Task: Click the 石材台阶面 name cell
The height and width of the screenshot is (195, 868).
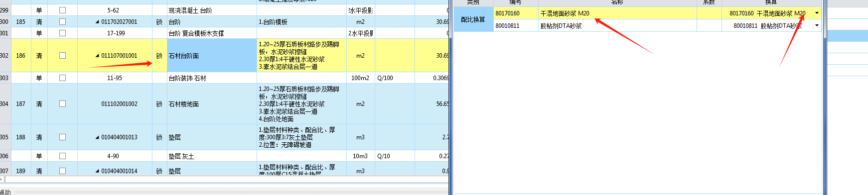Action: 211,56
